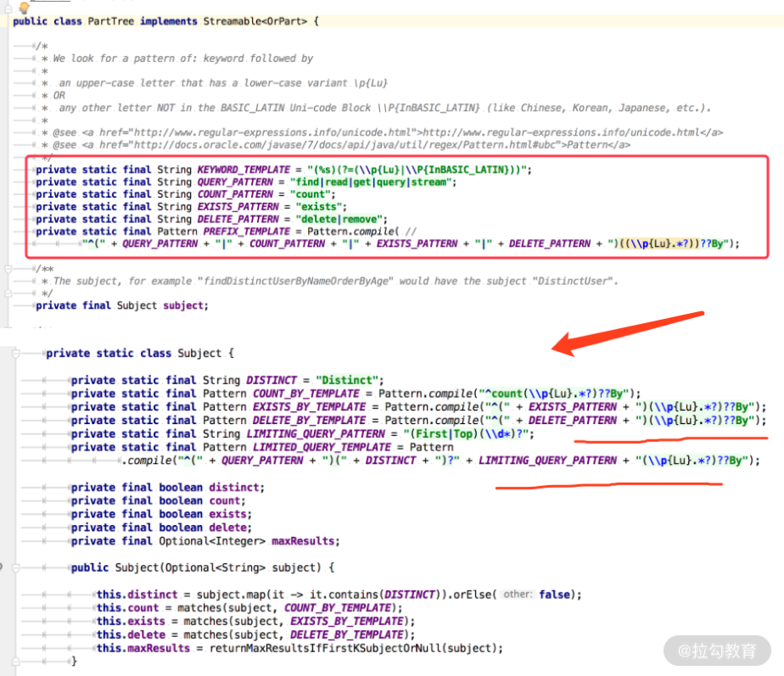Click the implements keyword
Image resolution: width=784 pixels, height=676 pixels.
tap(169, 21)
